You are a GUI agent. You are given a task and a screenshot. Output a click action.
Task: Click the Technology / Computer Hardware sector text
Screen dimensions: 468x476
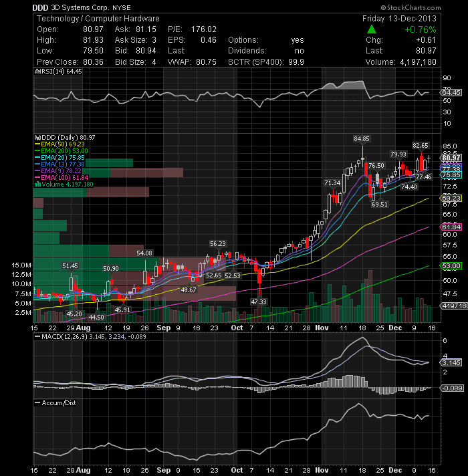[98, 19]
